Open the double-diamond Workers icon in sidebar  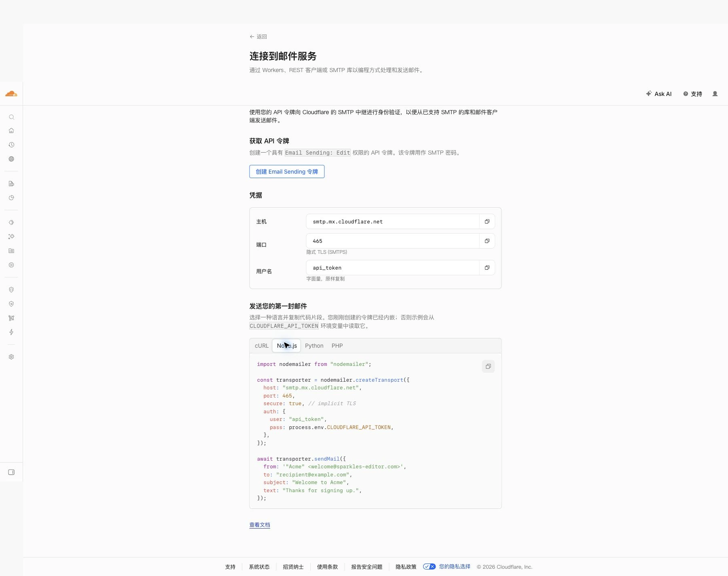(11, 222)
